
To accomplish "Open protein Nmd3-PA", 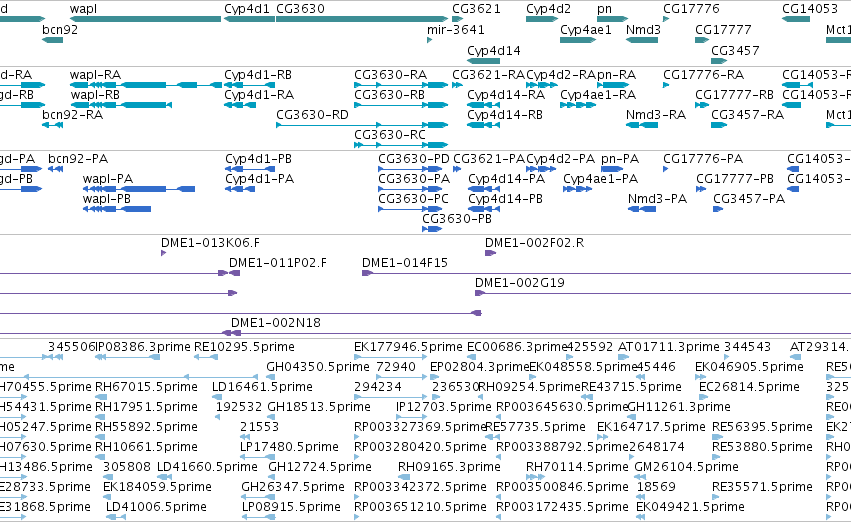I will tap(657, 199).
